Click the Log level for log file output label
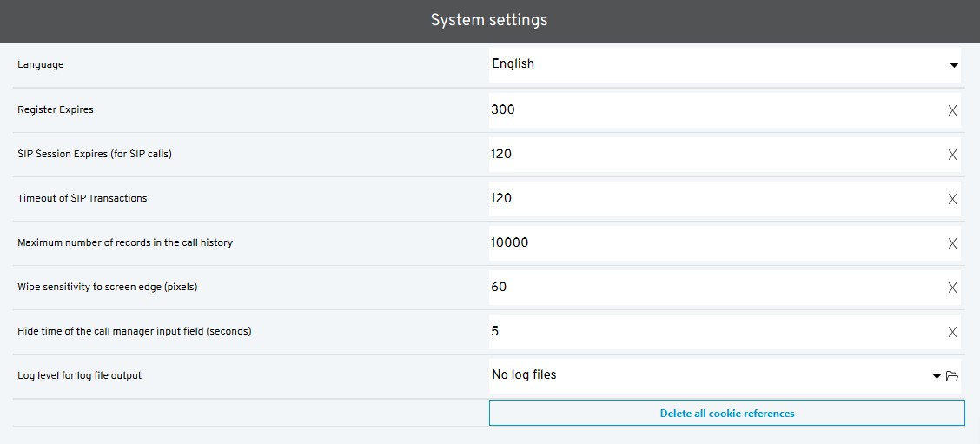 [79, 375]
